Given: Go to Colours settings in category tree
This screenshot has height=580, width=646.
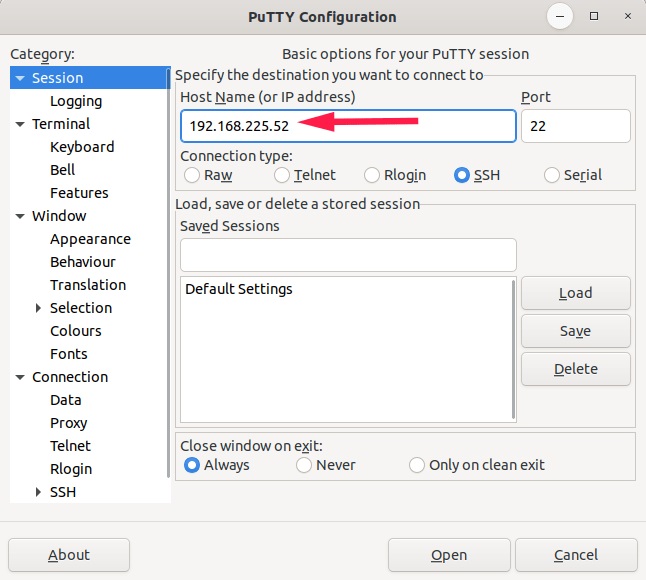Looking at the screenshot, I should coord(76,331).
